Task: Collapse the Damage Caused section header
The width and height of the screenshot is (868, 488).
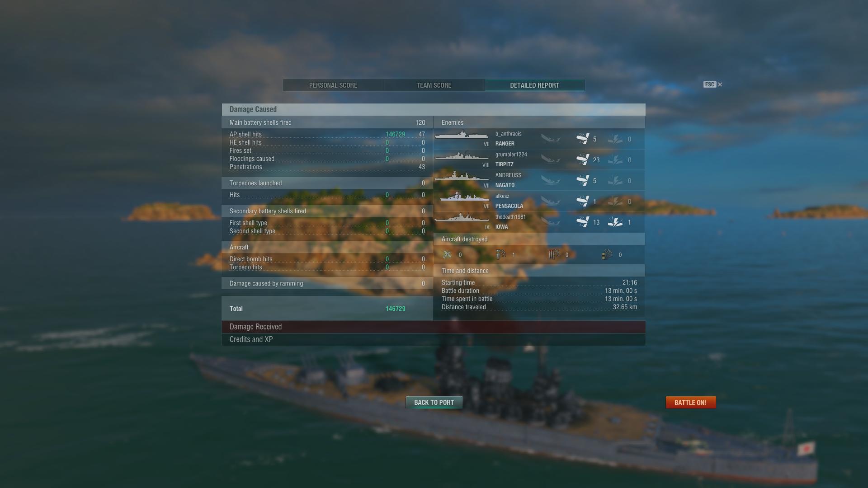Action: tap(434, 109)
